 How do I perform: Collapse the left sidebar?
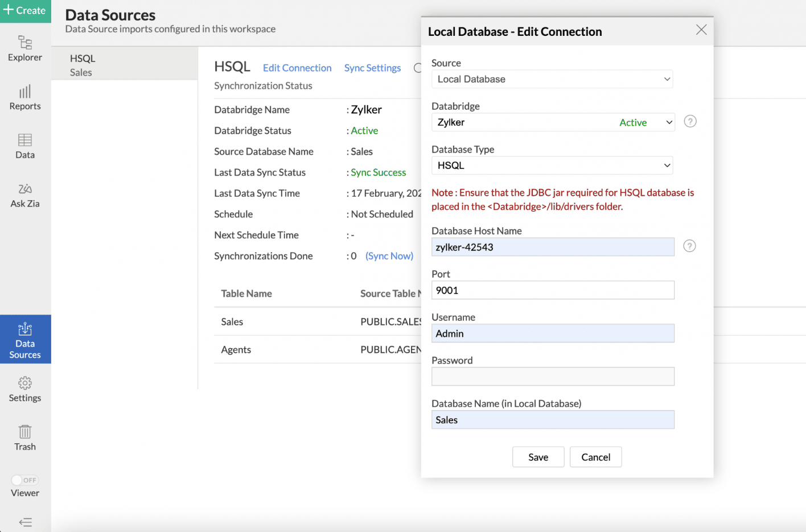click(25, 522)
